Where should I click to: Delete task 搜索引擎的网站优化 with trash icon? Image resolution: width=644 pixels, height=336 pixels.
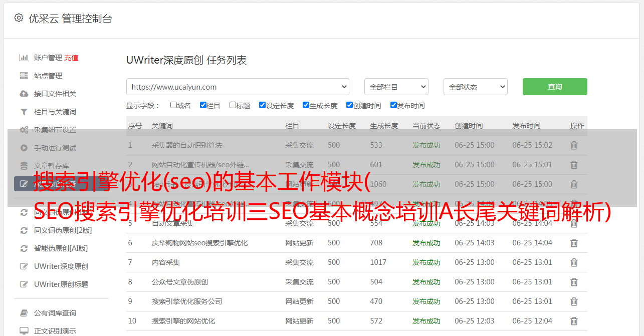(574, 321)
